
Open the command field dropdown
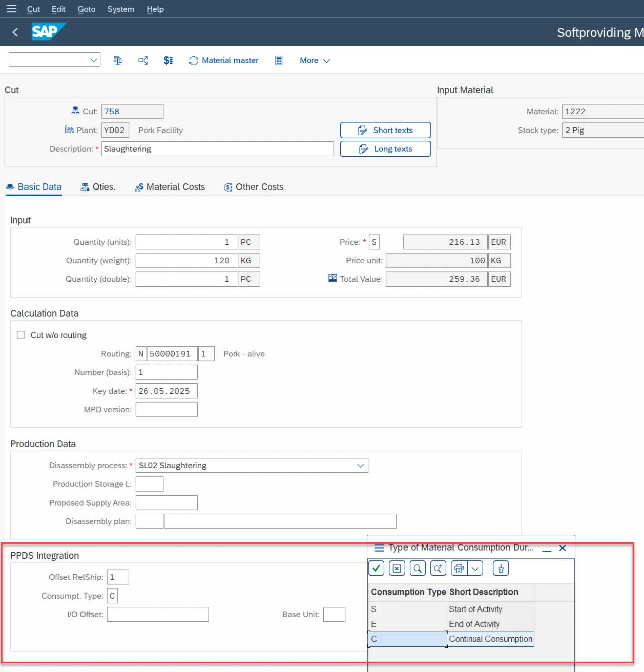[x=94, y=60]
